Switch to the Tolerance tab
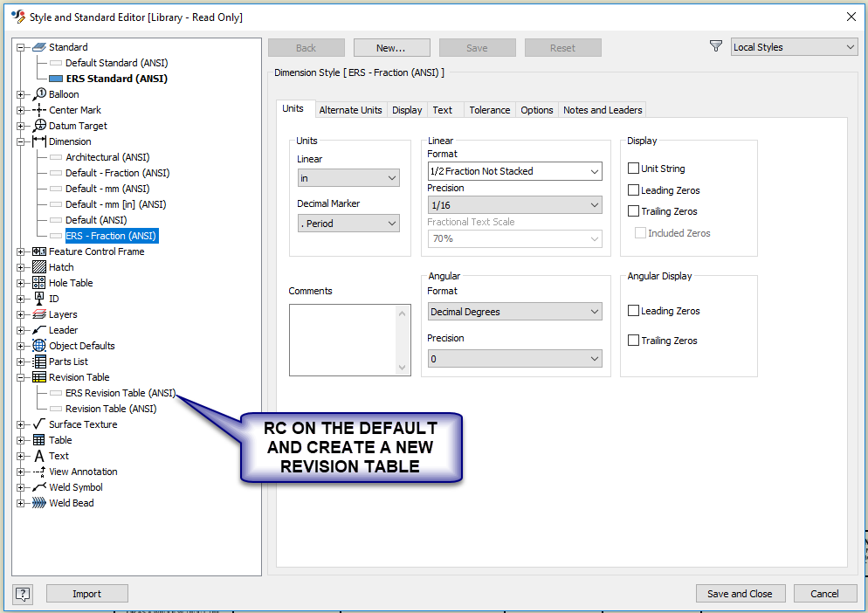Screen dimensions: 868x613 click(x=489, y=110)
